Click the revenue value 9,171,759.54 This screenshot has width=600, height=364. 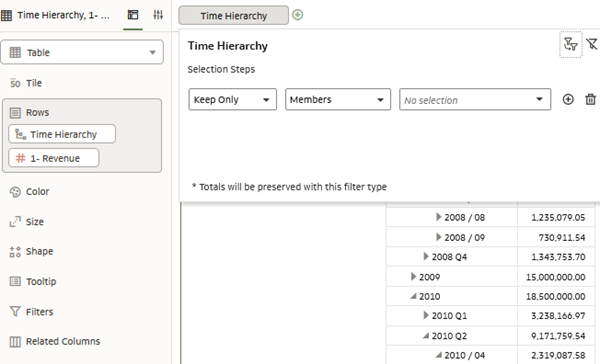pyautogui.click(x=558, y=336)
